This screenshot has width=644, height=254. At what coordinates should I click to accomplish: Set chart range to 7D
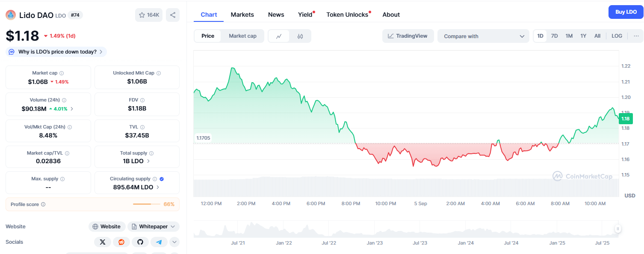[554, 36]
